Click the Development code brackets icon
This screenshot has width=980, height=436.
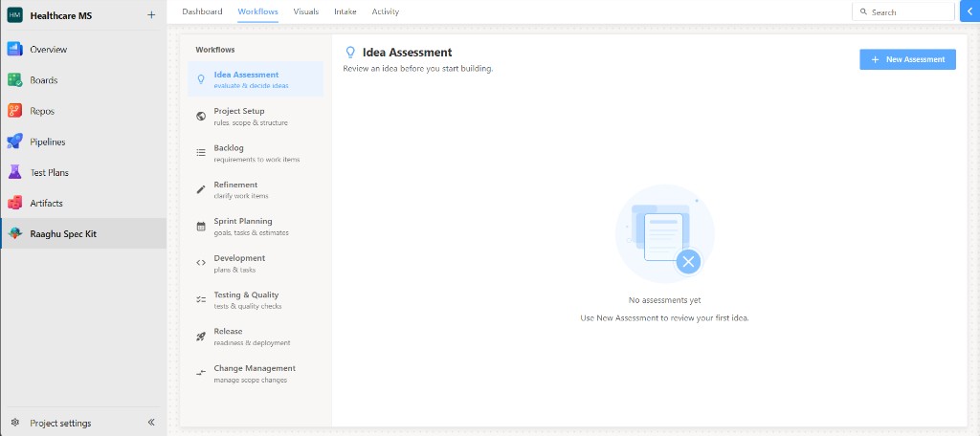pos(201,263)
